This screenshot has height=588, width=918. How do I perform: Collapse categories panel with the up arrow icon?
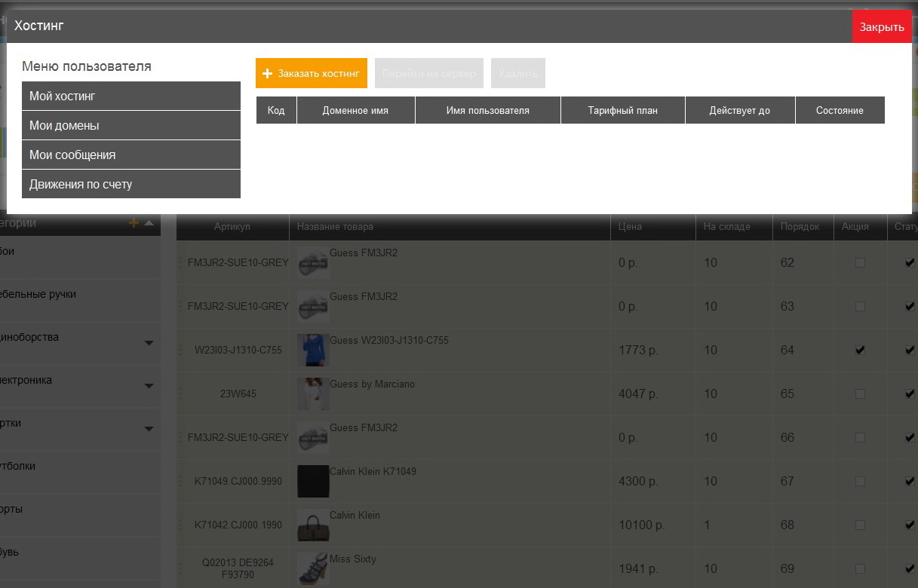(x=149, y=223)
